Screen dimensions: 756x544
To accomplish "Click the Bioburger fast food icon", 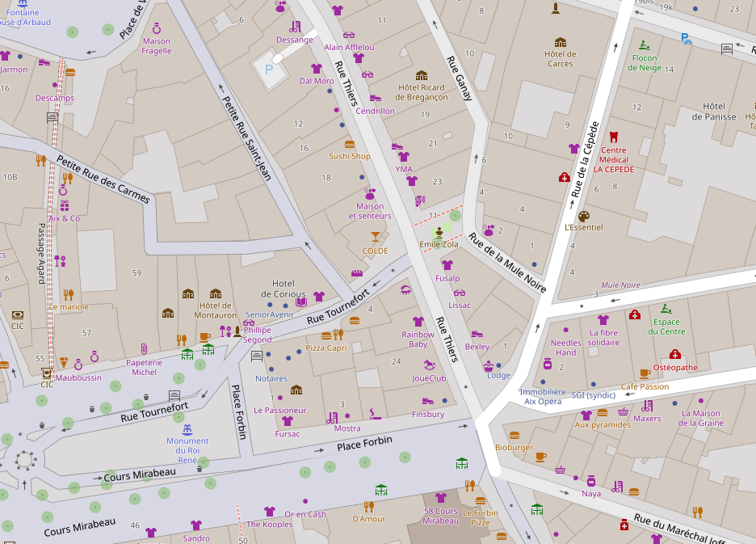I will tap(514, 435).
